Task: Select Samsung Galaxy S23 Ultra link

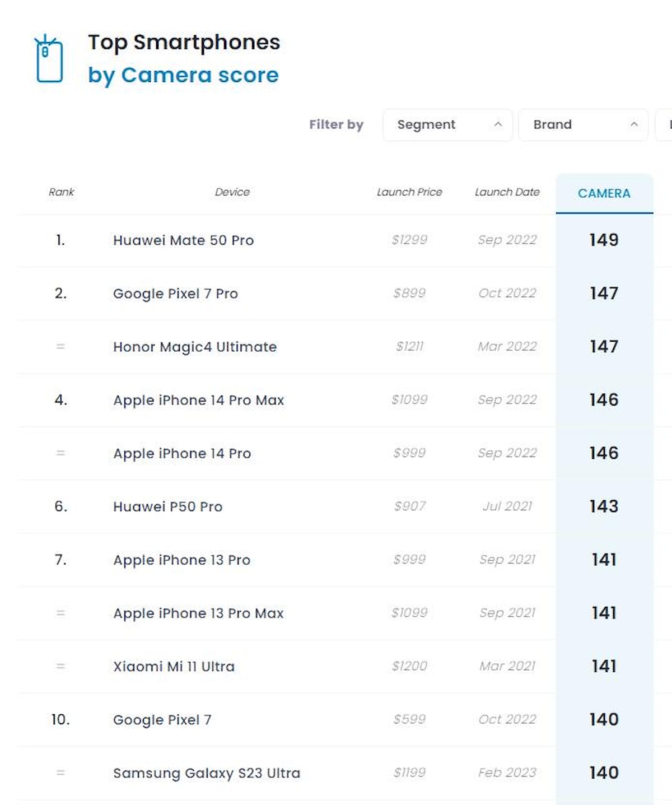Action: [x=206, y=773]
